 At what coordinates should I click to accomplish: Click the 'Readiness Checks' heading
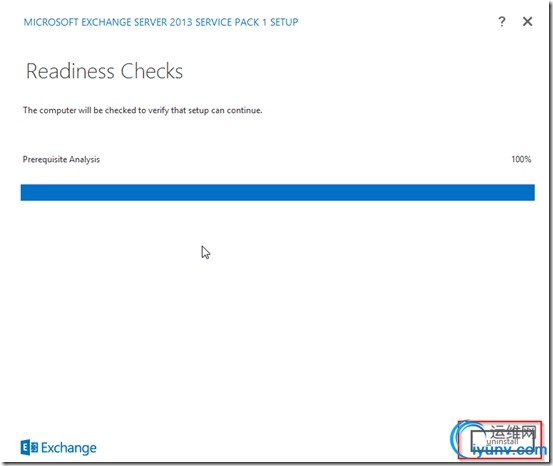(x=104, y=71)
